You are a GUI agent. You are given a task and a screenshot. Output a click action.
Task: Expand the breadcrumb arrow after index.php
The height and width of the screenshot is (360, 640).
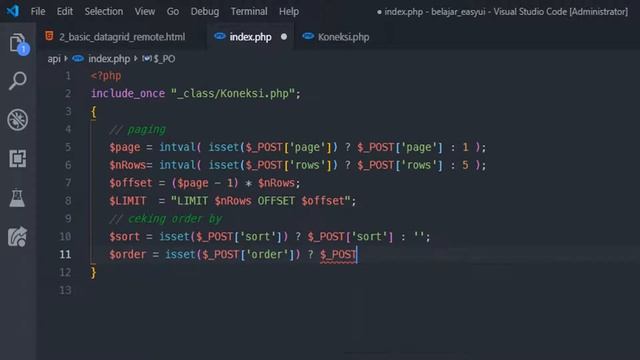coord(136,59)
